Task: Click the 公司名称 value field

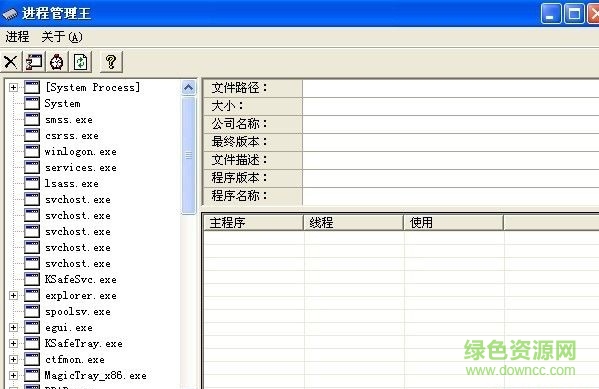Action: pos(451,124)
